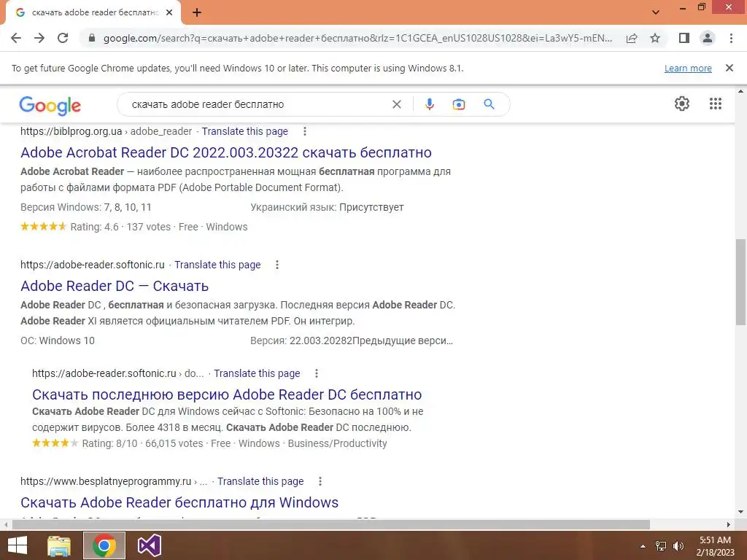747x560 pixels.
Task: Open the taskbar clock showing 5:51 AM
Action: tap(715, 546)
